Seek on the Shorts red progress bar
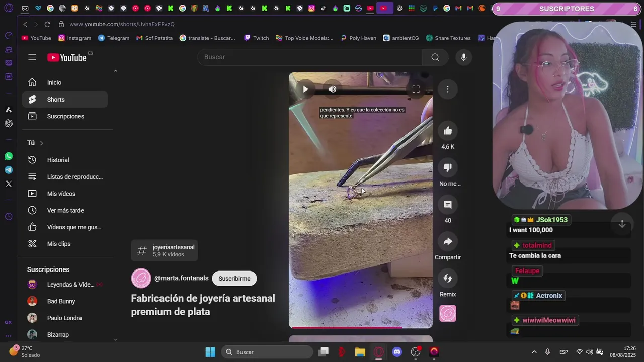 (x=360, y=327)
